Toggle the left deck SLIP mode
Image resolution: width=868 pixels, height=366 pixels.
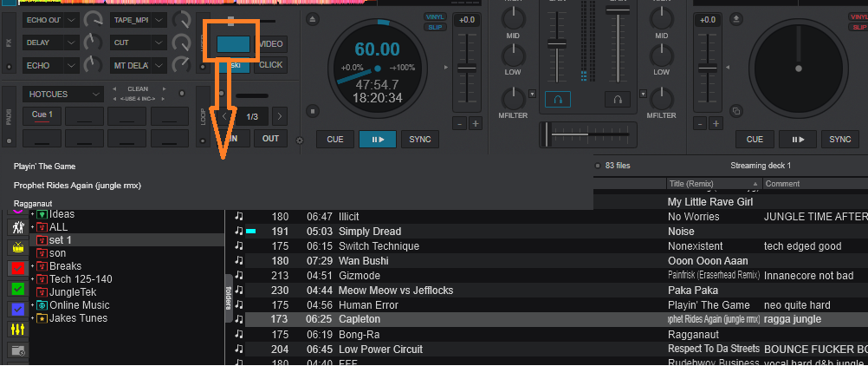[x=435, y=28]
